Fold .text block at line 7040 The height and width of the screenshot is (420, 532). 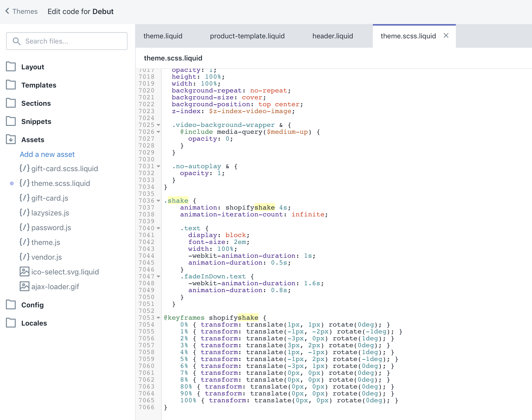pos(158,228)
